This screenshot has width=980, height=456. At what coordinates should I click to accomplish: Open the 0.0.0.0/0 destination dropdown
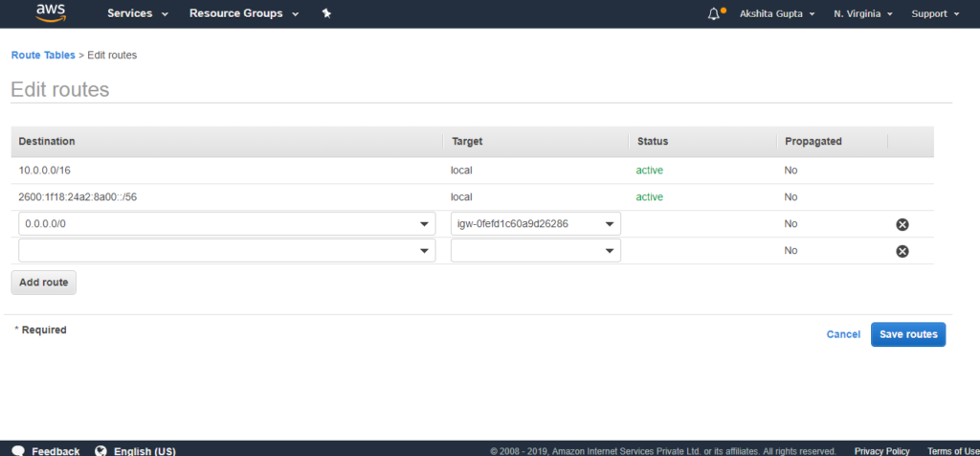[x=227, y=224]
